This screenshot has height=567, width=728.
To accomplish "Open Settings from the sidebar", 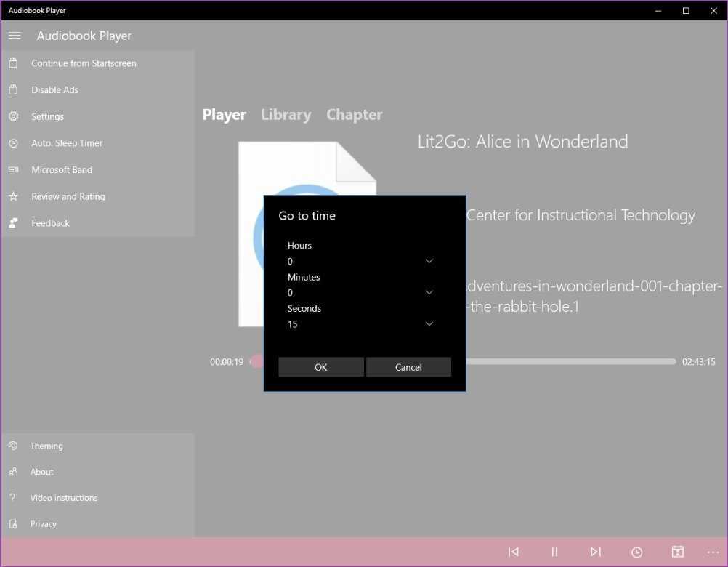I will click(47, 116).
